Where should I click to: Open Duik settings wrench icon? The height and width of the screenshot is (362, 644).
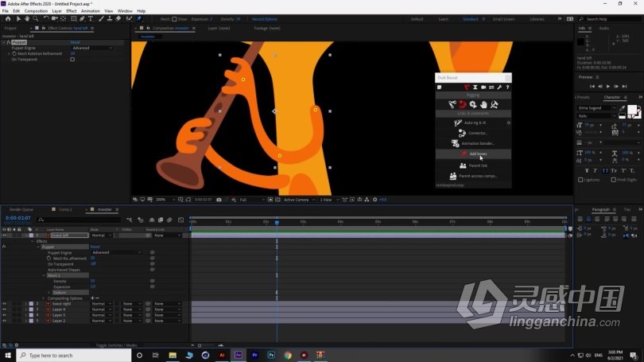tap(499, 87)
